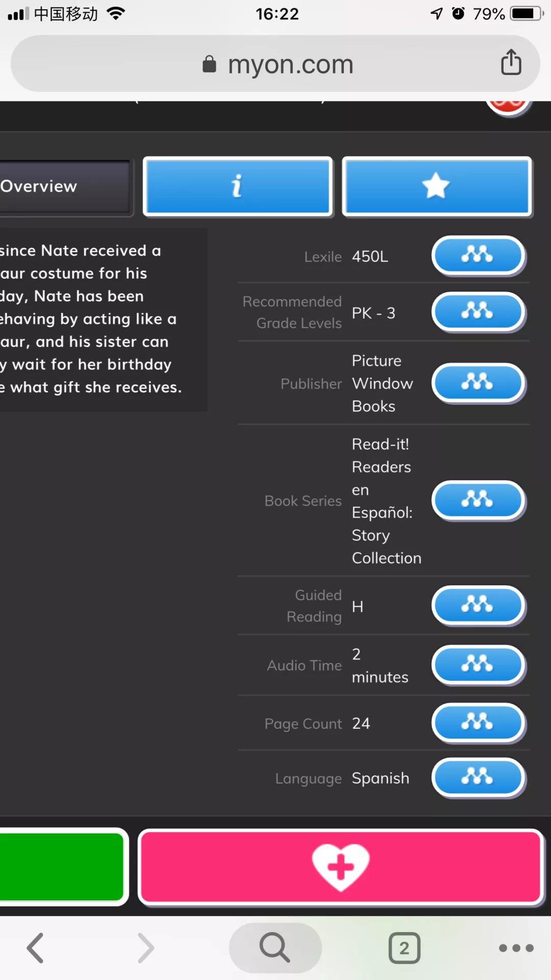Image resolution: width=551 pixels, height=980 pixels.
Task: Switch to the star ratings tab
Action: point(437,186)
